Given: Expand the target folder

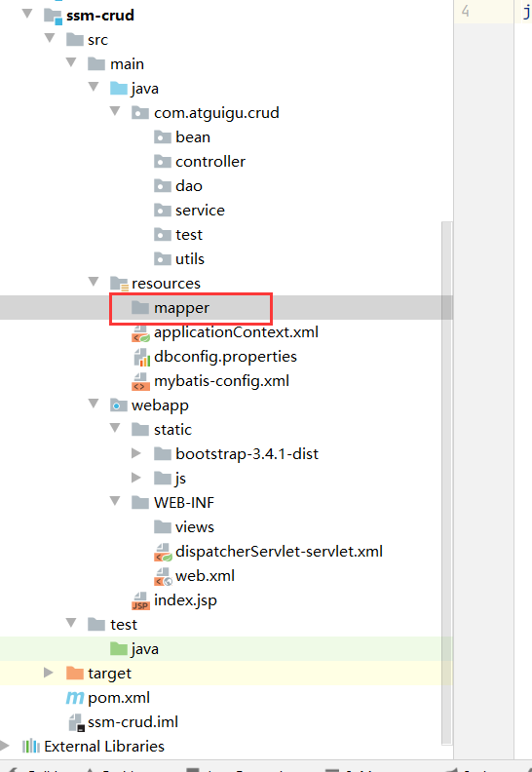Looking at the screenshot, I should click(48, 673).
